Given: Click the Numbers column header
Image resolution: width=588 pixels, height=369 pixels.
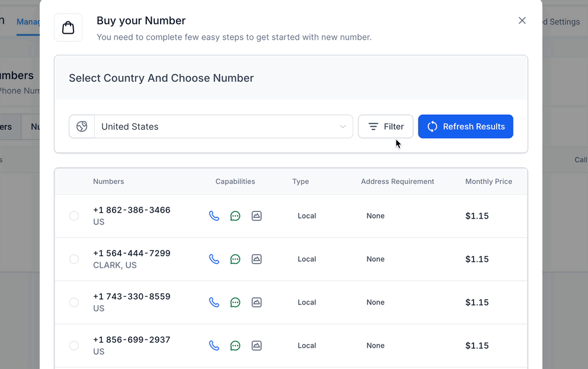Looking at the screenshot, I should click(108, 181).
